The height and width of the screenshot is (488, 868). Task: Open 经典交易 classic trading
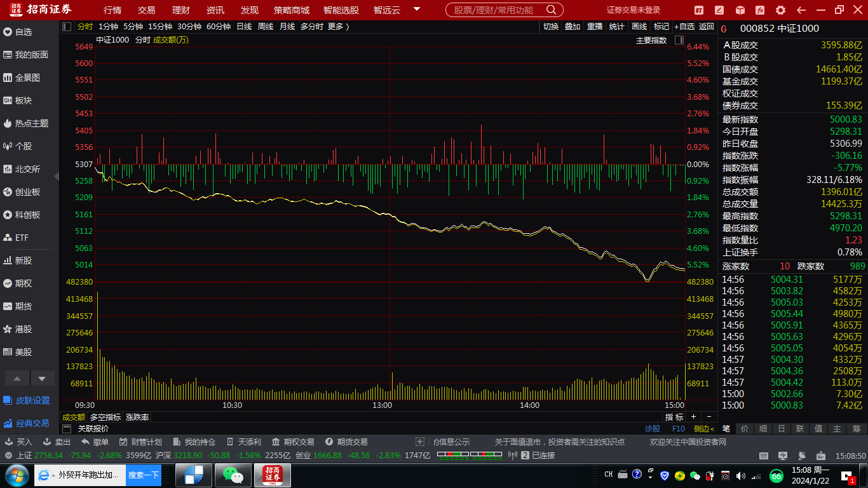27,423
